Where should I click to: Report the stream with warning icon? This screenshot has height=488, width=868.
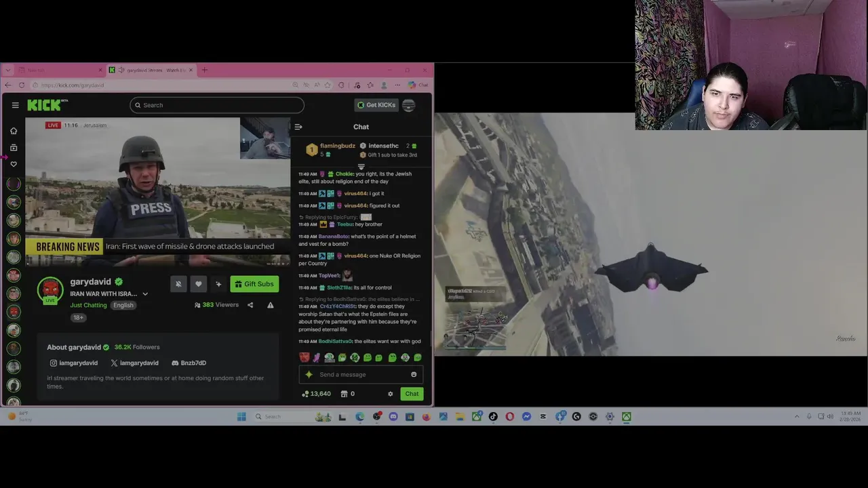pos(271,305)
